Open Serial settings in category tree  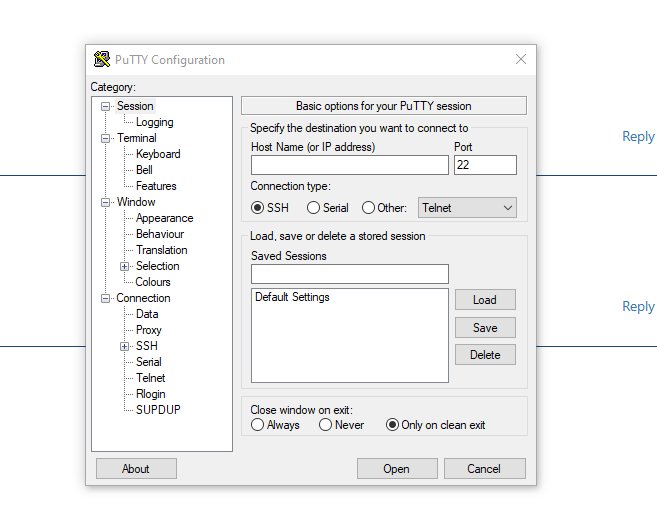[149, 362]
